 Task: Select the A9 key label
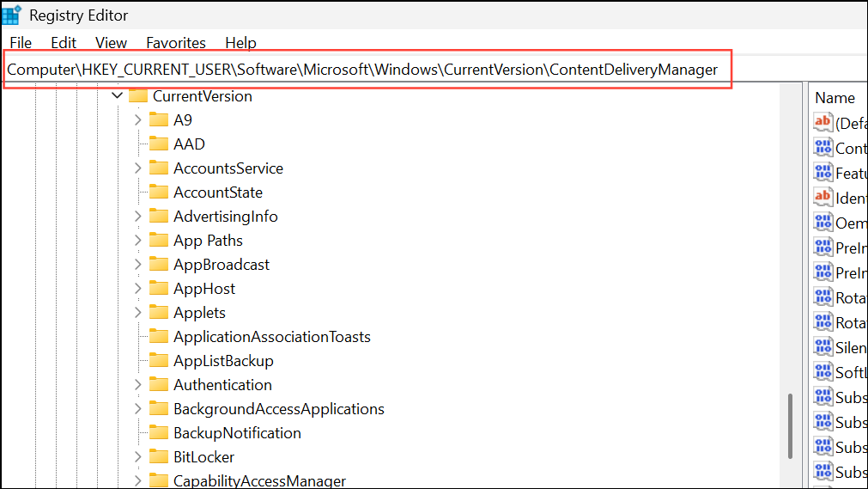point(183,119)
